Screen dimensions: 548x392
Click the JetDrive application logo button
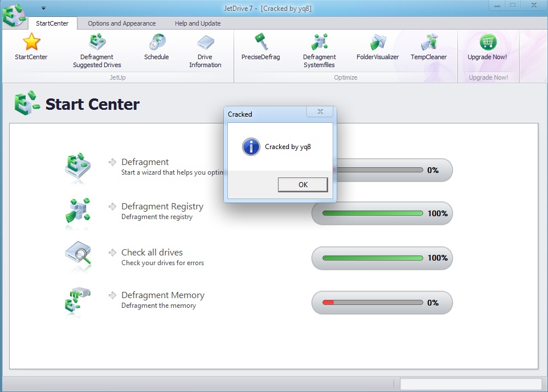pyautogui.click(x=14, y=15)
